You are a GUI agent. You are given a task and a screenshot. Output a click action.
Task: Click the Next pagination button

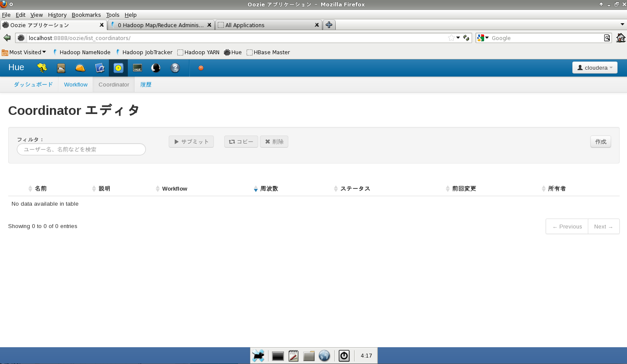tap(603, 226)
